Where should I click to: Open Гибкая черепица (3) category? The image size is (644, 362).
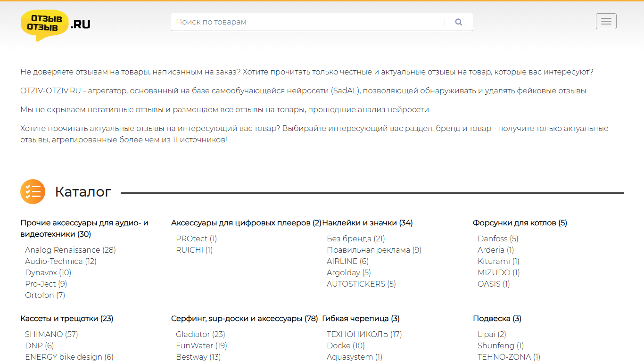pyautogui.click(x=361, y=319)
